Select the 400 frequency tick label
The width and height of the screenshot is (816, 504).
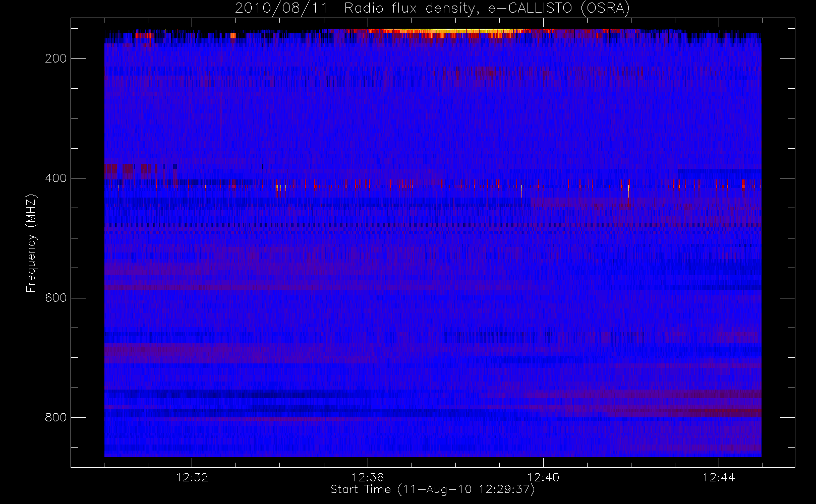[55, 178]
